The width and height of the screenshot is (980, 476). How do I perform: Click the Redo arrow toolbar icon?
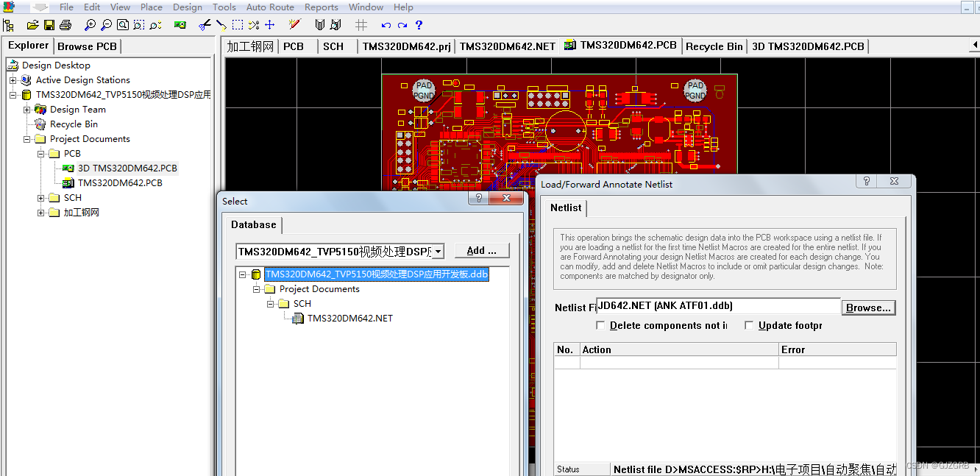402,24
